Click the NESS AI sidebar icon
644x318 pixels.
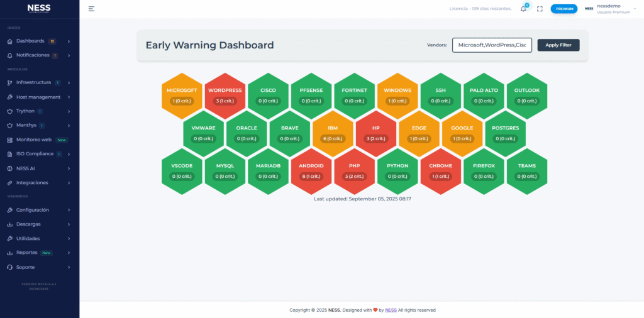pyautogui.click(x=10, y=168)
